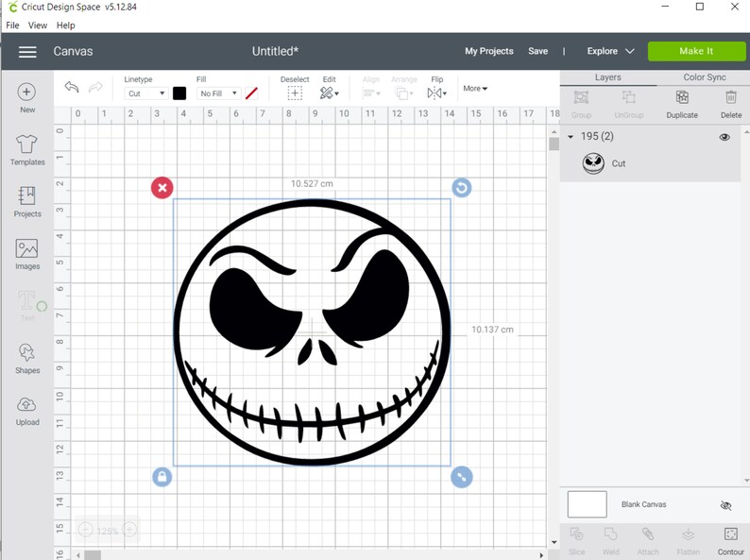Switch to the Layers tab

pyautogui.click(x=608, y=77)
